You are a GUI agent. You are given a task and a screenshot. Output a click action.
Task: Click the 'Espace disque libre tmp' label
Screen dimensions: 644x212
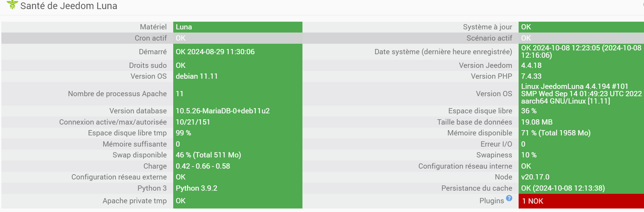[127, 133]
